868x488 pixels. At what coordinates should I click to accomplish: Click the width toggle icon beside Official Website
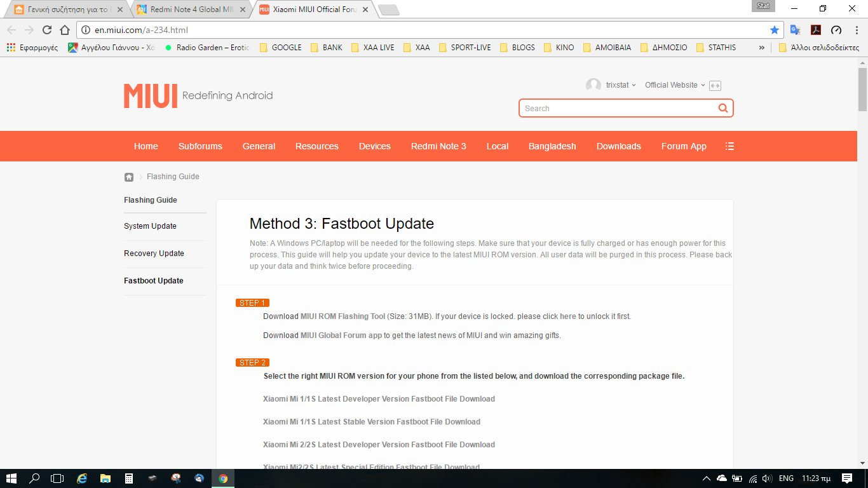tap(715, 85)
